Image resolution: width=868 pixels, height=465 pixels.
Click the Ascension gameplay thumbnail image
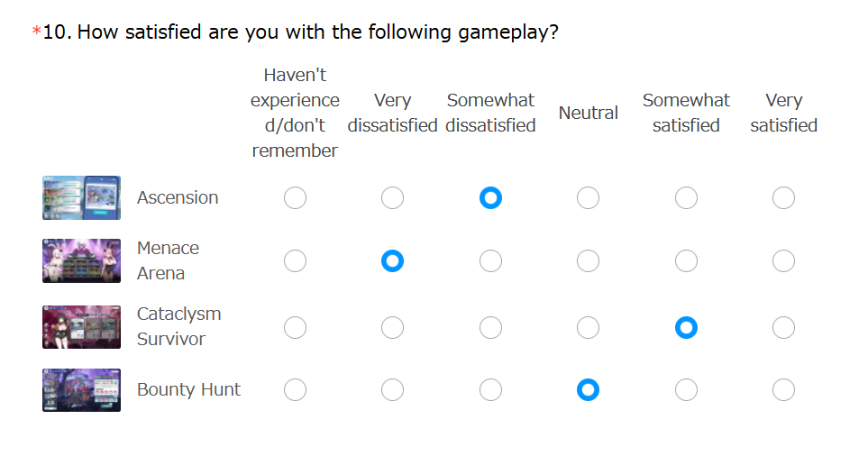[x=81, y=197]
